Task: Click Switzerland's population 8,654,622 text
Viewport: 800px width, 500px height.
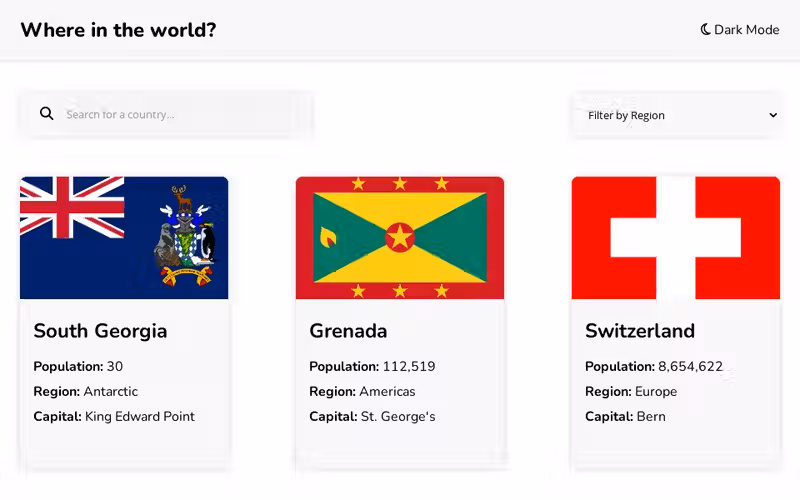Action: [x=689, y=367]
